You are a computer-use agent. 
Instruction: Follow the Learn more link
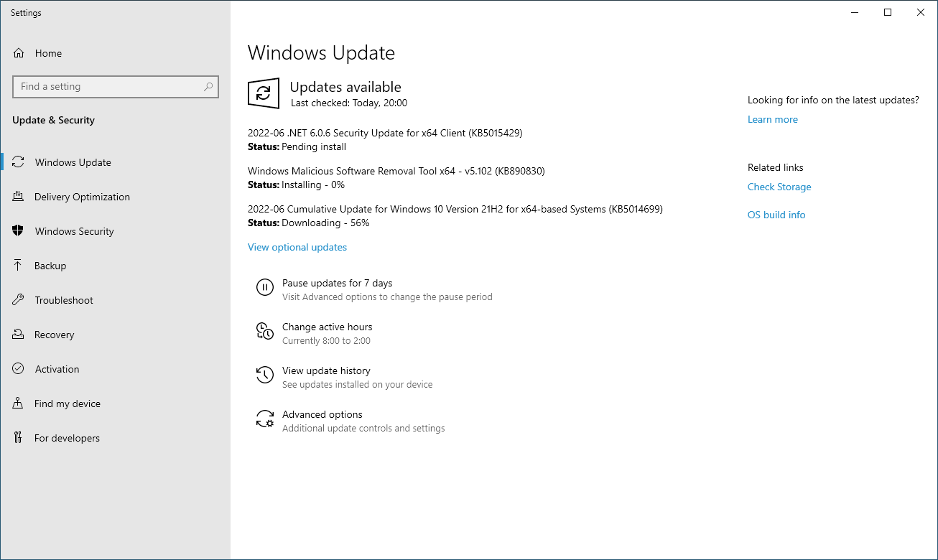coord(773,119)
